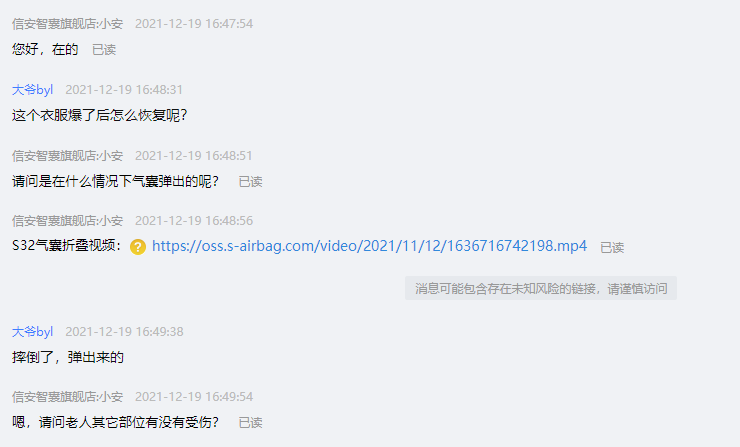Click sender 信安智囊旗舰店:小安 at 16:47:54
The width and height of the screenshot is (740, 447).
pos(67,24)
